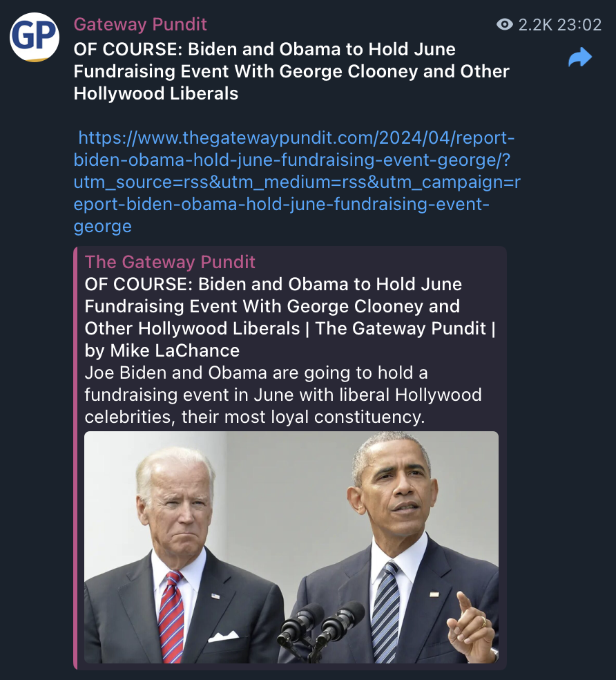Click the URL line starting biden-obama-hold-june

[x=291, y=160]
